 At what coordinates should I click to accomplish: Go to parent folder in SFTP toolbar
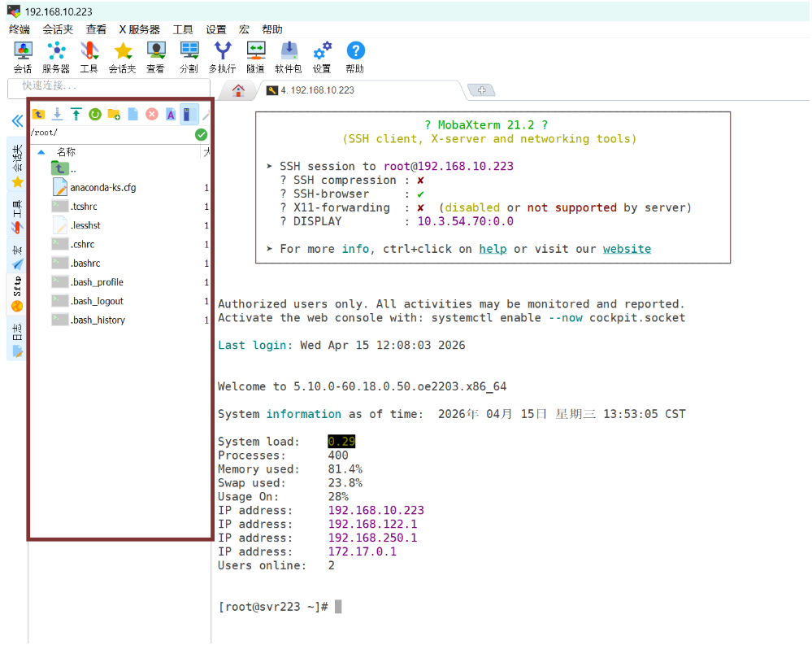click(x=38, y=114)
